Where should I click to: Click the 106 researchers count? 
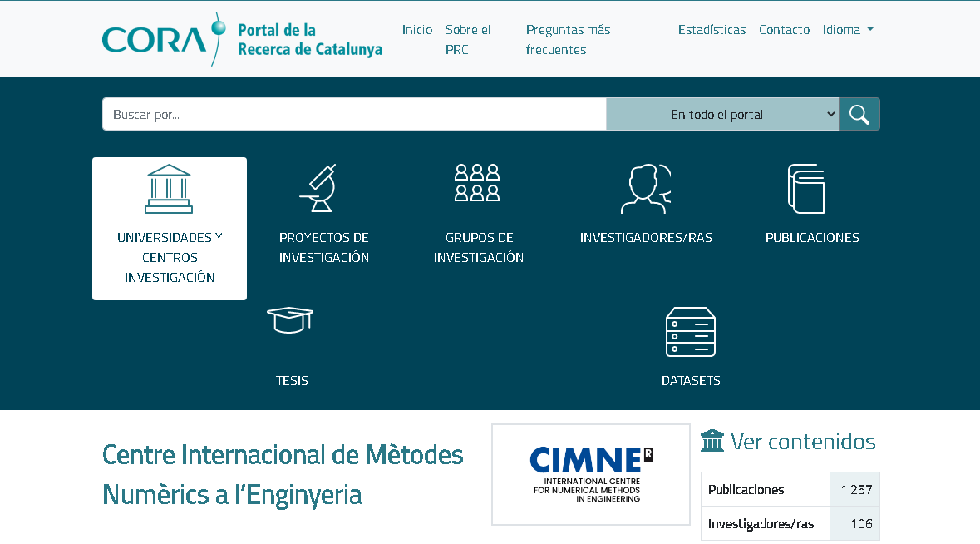click(x=861, y=524)
